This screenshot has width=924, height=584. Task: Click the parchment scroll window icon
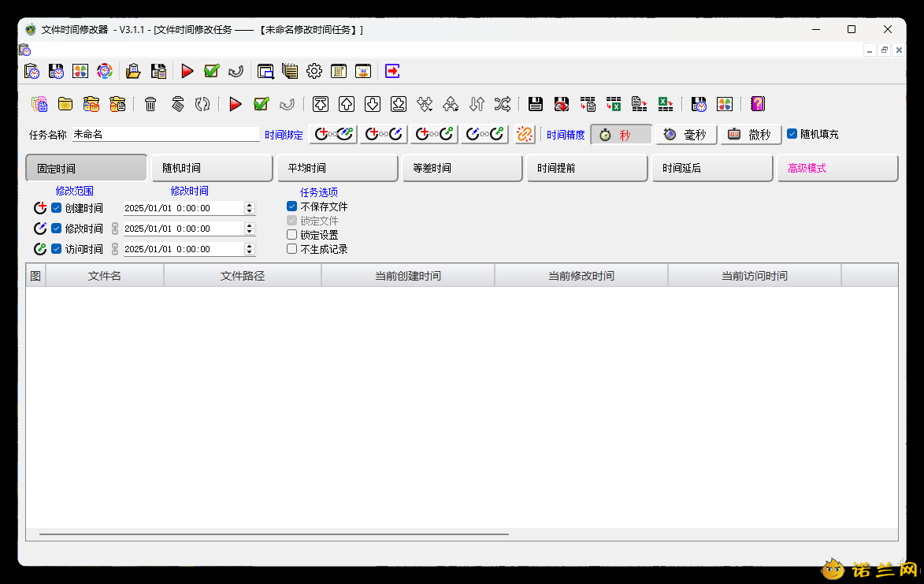coord(338,71)
